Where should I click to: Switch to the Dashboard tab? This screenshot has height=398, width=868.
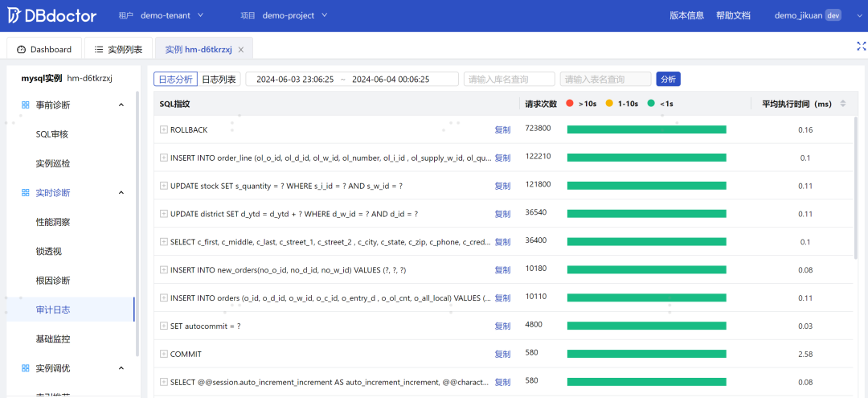click(44, 49)
